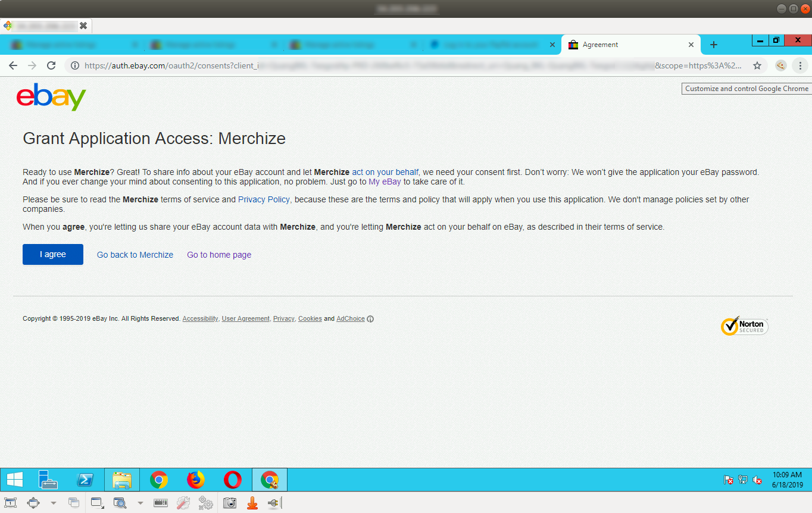The width and height of the screenshot is (812, 513).
Task: Open the taskbar clock showing 10:09 AM
Action: pos(787,480)
